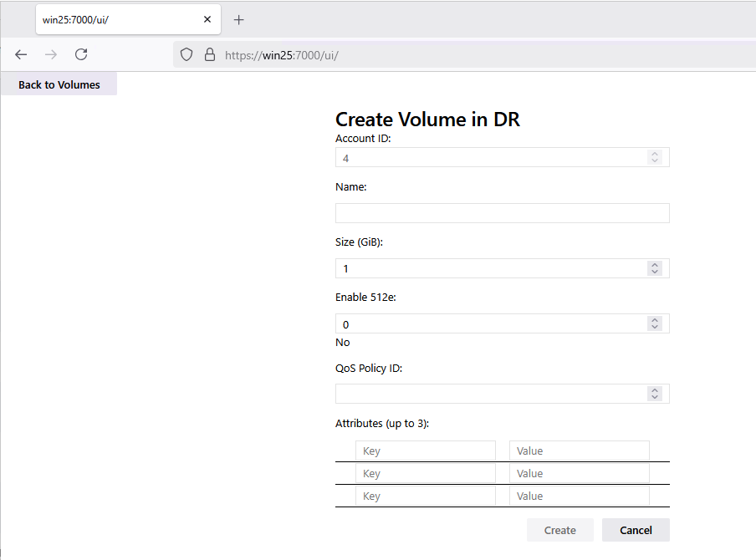The width and height of the screenshot is (756, 560).
Task: Increase QoS Policy ID with up arrow
Action: tap(655, 389)
